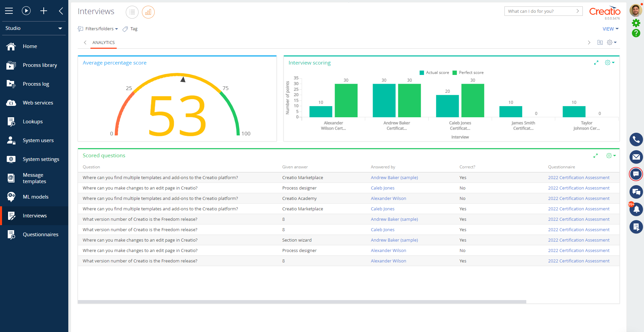Click Caleb Jones actual score bar
The image size is (644, 332).
pos(447,106)
